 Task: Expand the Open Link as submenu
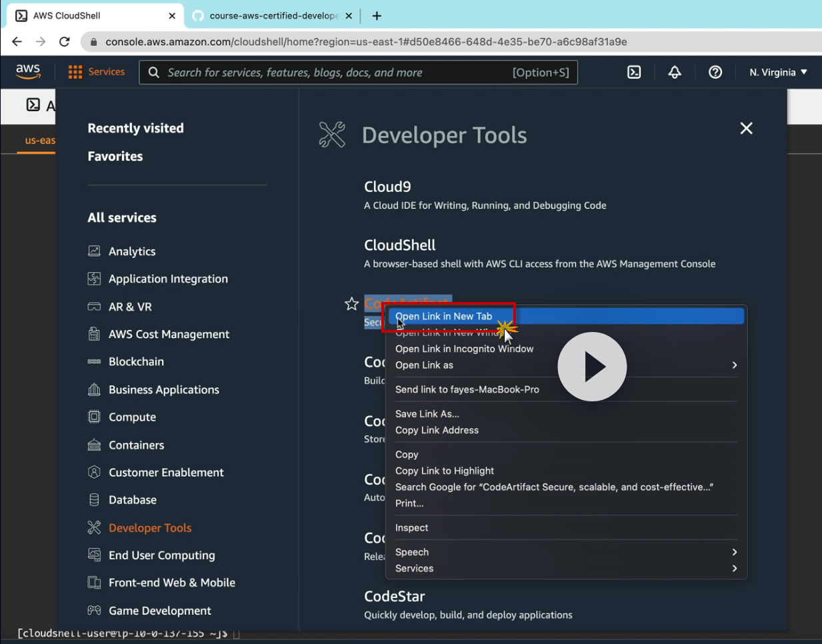click(734, 365)
